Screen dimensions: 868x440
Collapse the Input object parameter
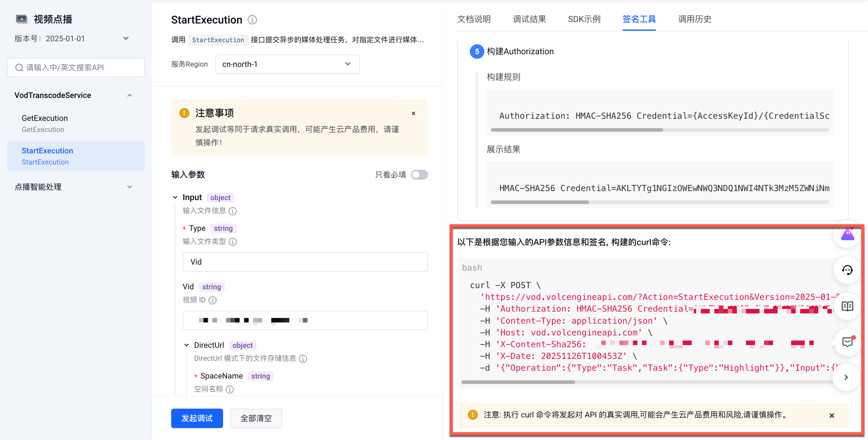coord(175,197)
